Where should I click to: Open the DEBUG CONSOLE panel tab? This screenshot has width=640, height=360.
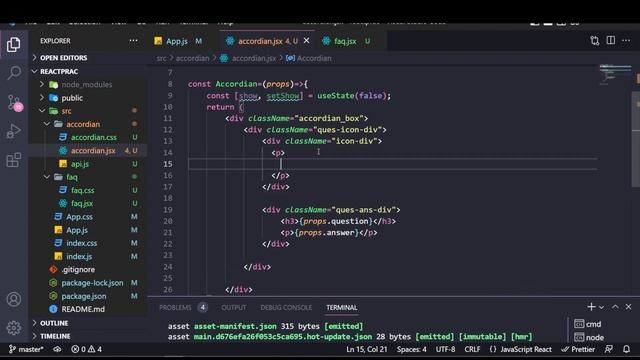tap(286, 307)
